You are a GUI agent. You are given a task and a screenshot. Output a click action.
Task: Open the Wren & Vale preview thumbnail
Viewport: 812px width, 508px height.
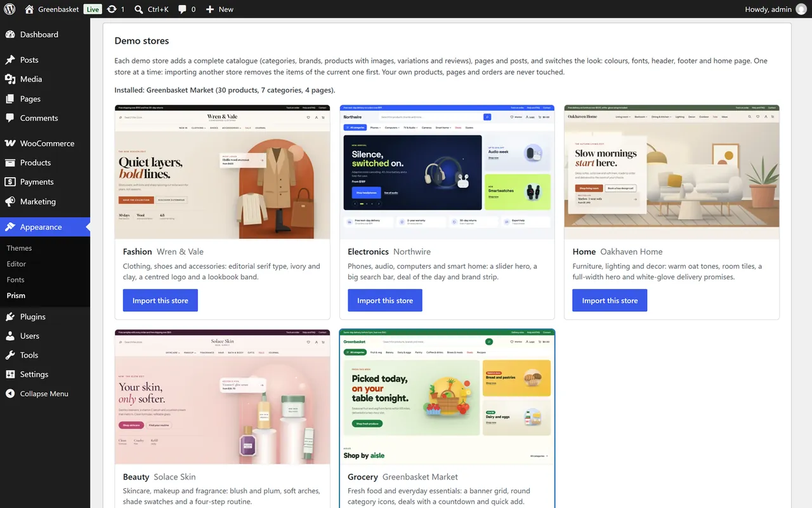(x=223, y=172)
